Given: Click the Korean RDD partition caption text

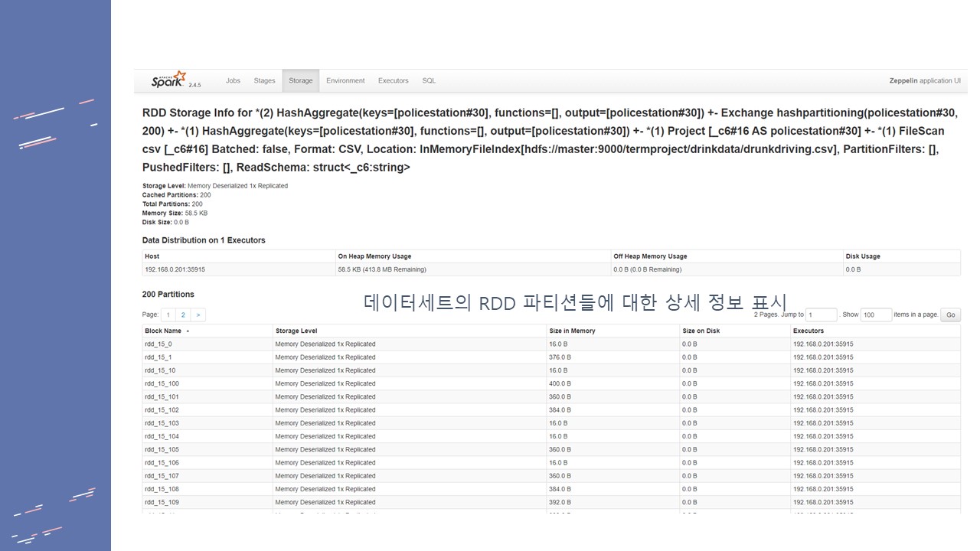Looking at the screenshot, I should click(x=575, y=302).
